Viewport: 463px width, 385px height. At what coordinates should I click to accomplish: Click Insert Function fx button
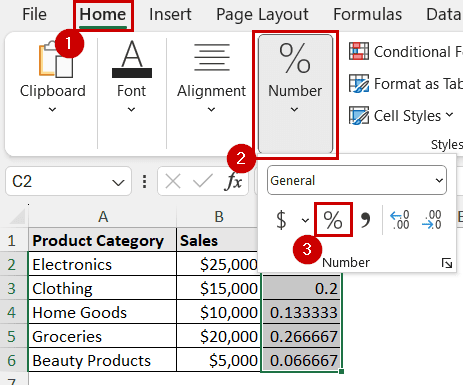[x=234, y=182]
